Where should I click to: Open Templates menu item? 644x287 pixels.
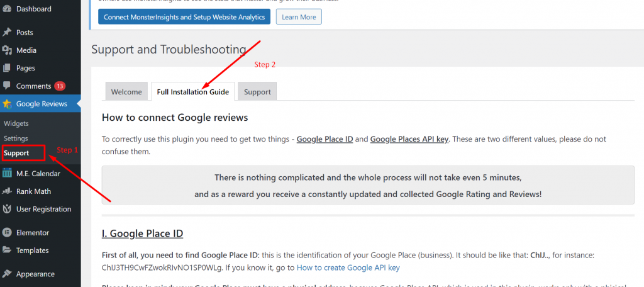tap(33, 250)
